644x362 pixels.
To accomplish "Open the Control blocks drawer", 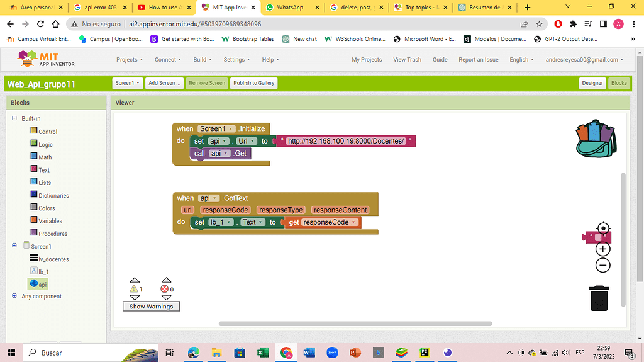I will click(x=47, y=132).
